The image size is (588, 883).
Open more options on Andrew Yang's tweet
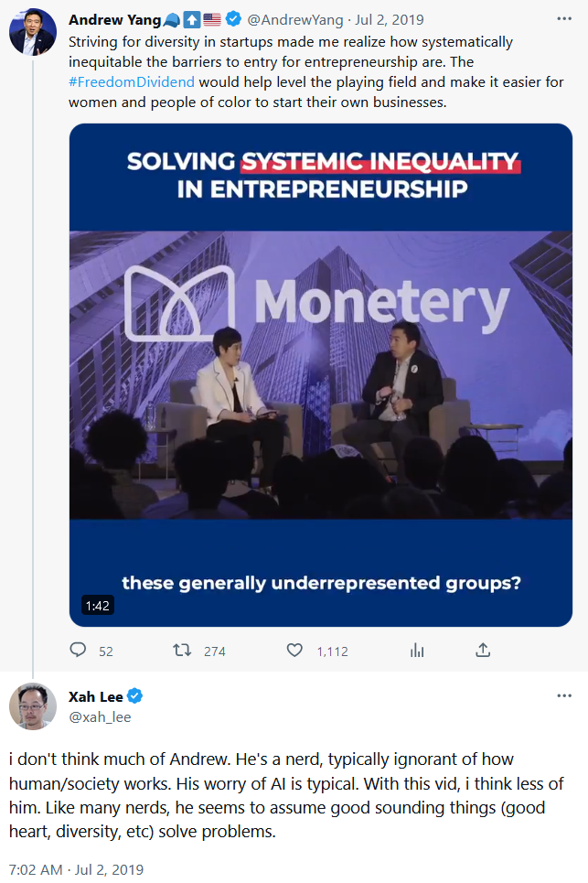(565, 19)
